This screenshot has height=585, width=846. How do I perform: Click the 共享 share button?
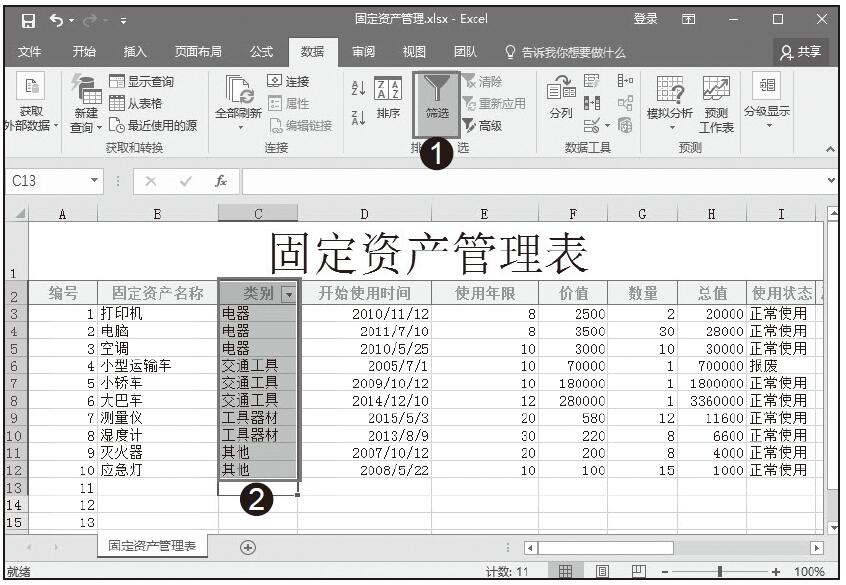801,52
